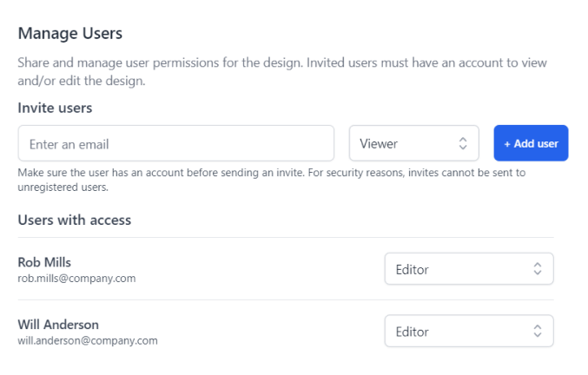Open Rob Mills' Editor permission dropdown
Viewport: 588px width, 375px height.
(x=468, y=269)
